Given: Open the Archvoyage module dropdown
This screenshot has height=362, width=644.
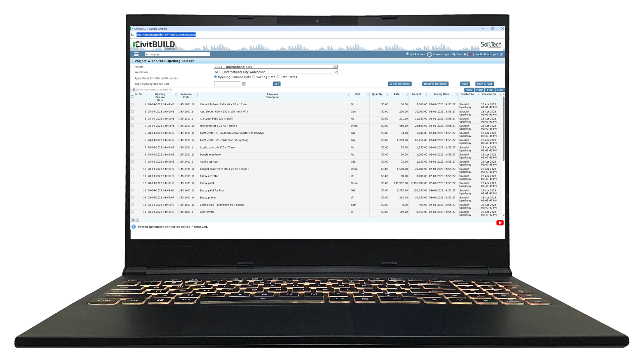Looking at the screenshot, I should [x=208, y=54].
